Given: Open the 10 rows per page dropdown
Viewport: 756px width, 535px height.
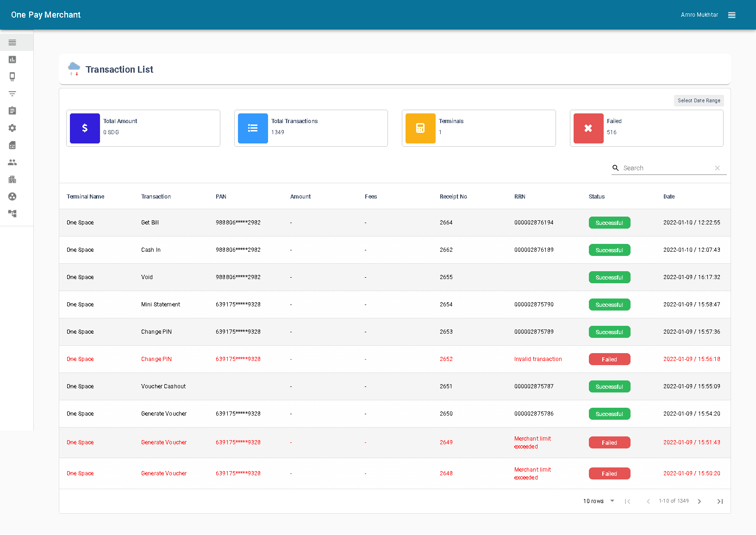Looking at the screenshot, I should (598, 501).
